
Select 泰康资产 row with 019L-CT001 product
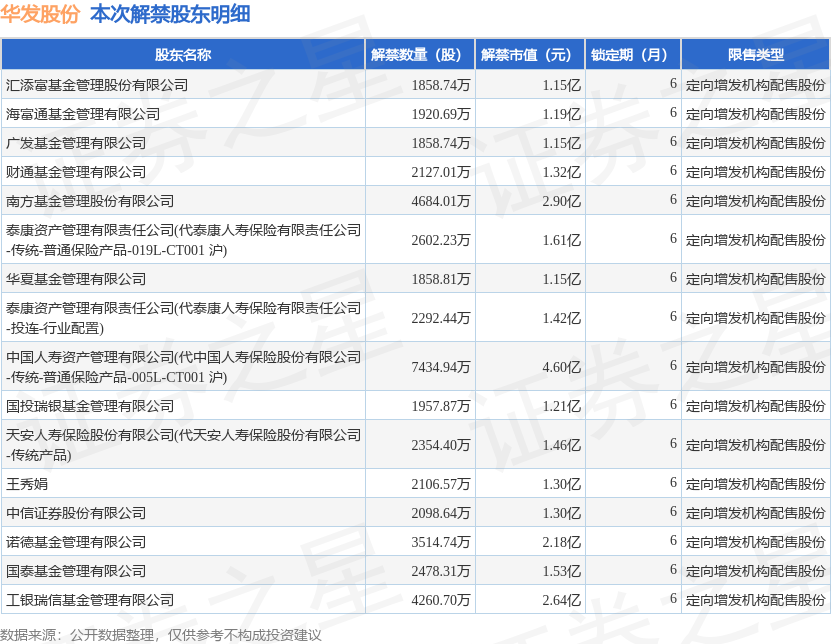tap(183, 240)
